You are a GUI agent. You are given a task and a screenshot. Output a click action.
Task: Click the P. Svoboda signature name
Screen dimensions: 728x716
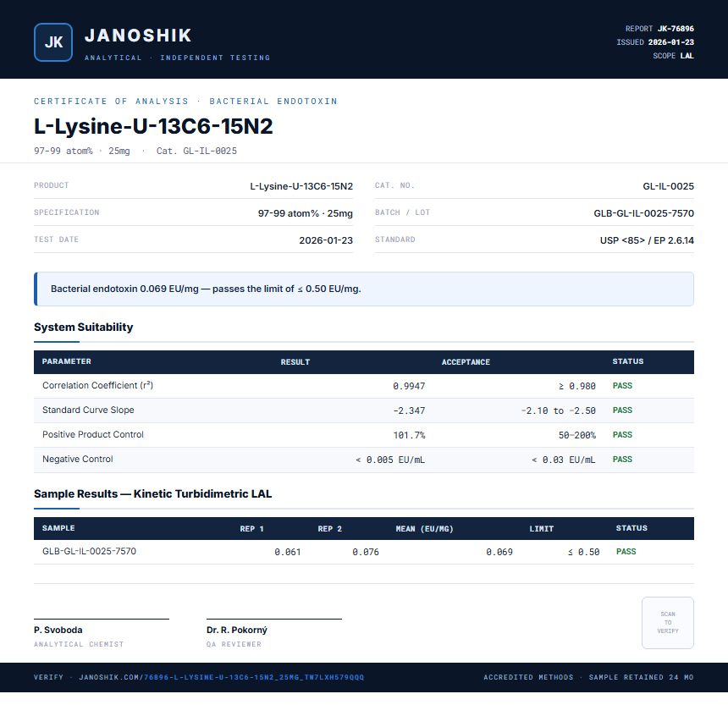coord(58,631)
